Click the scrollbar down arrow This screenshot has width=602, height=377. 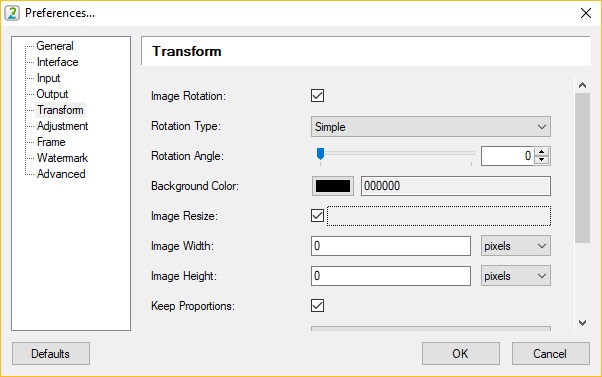pyautogui.click(x=582, y=323)
